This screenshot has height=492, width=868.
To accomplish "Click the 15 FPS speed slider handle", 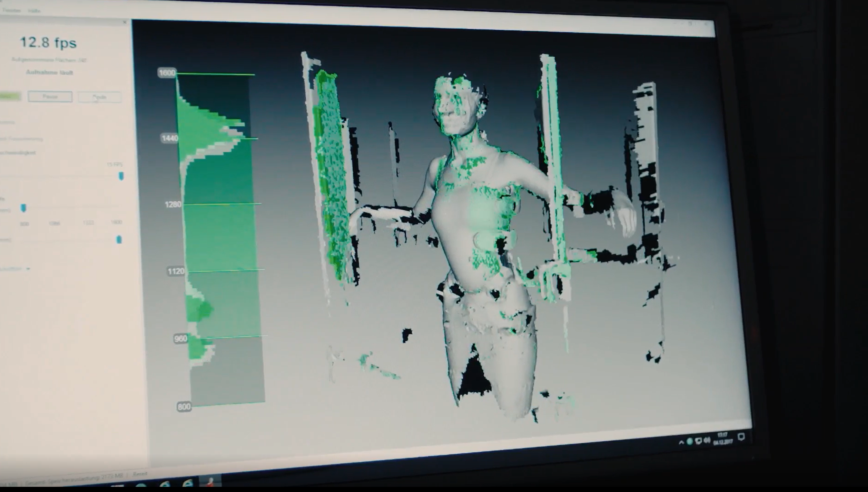I will click(x=121, y=176).
